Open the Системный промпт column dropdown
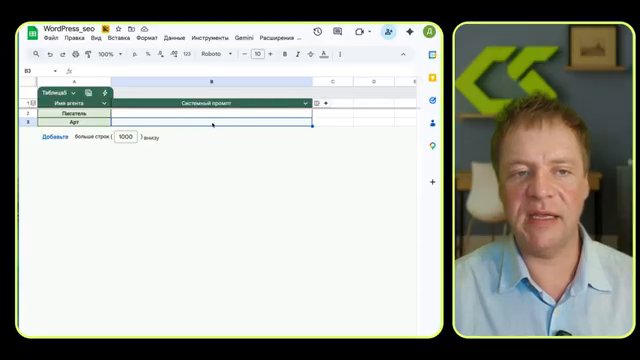Image resolution: width=640 pixels, height=360 pixels. pyautogui.click(x=305, y=104)
